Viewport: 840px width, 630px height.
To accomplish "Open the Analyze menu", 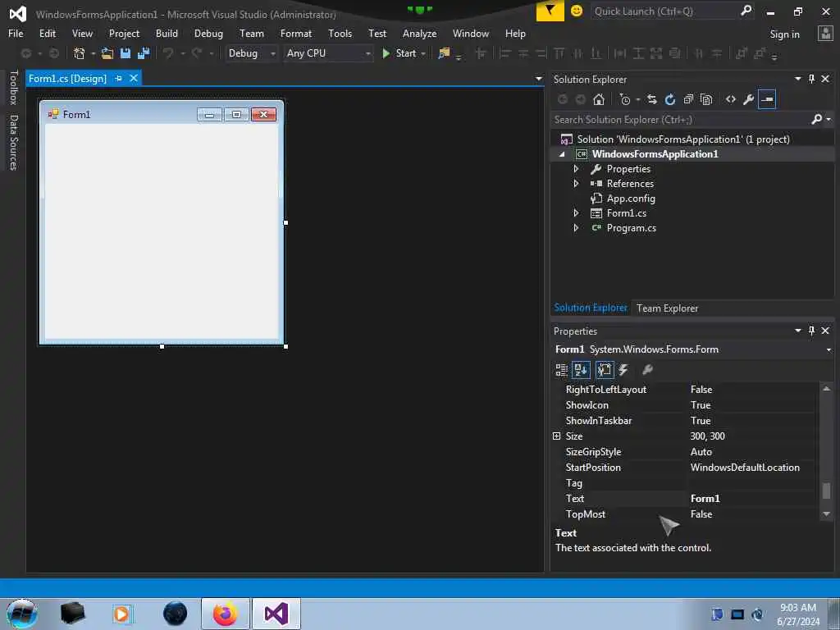I will click(x=419, y=33).
